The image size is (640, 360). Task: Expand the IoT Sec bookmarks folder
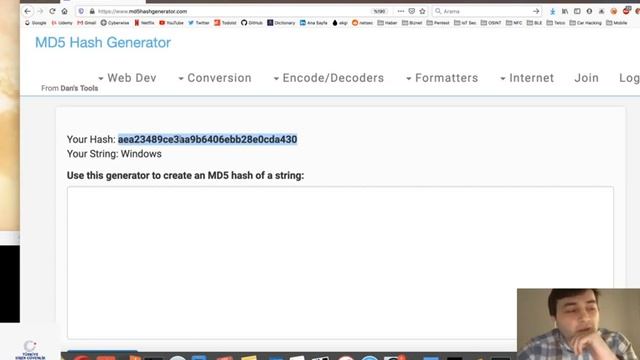(465, 23)
